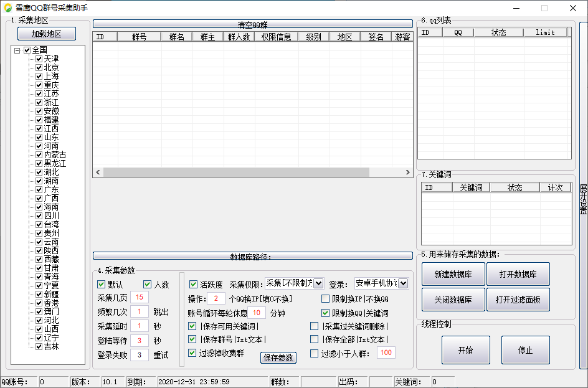The image size is (588, 388).
Task: Click the expiry date 2020-12-31 status field
Action: [212, 382]
